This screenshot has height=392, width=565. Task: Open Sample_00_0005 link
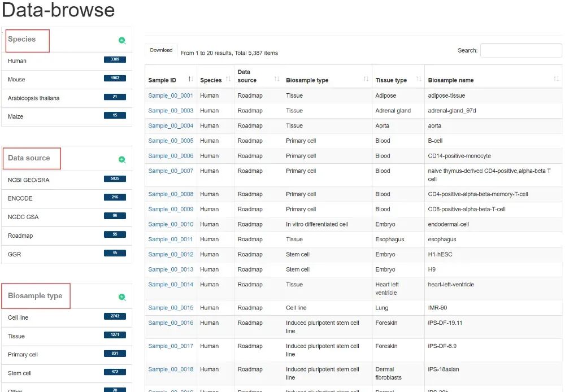click(171, 141)
